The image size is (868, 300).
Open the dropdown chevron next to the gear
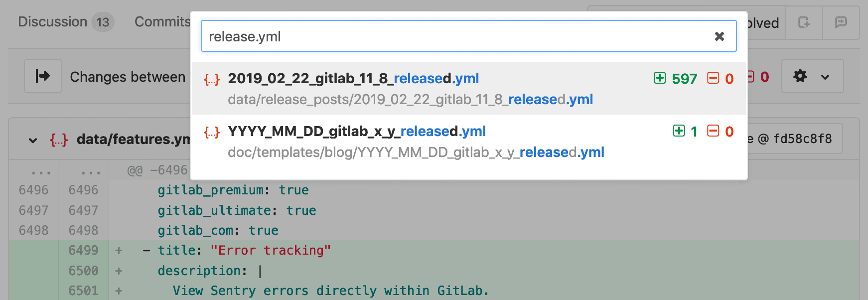point(825,76)
